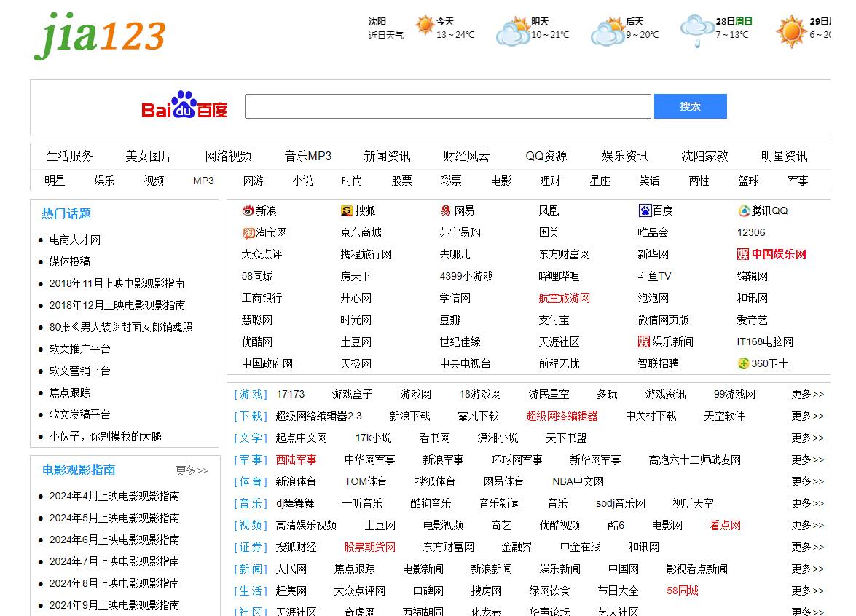Viewport: 856px width, 616px height.
Task: Select 星座 in the secondary nav row
Action: click(600, 181)
